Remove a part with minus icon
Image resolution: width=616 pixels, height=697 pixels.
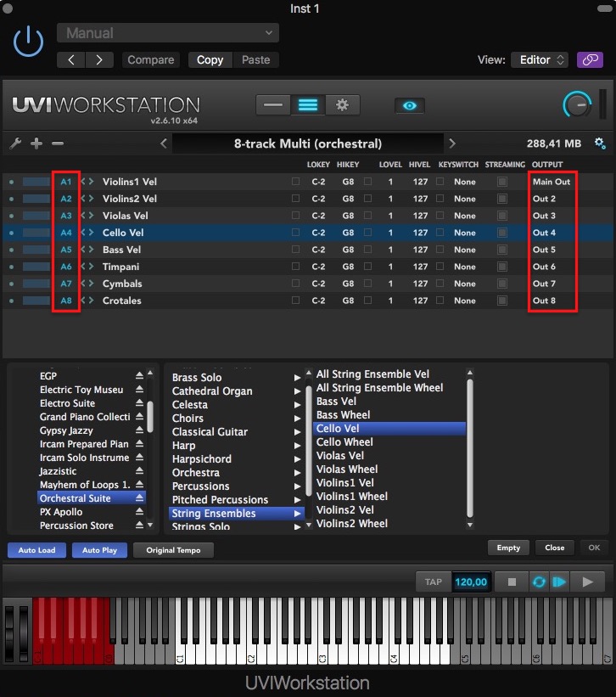tap(58, 143)
